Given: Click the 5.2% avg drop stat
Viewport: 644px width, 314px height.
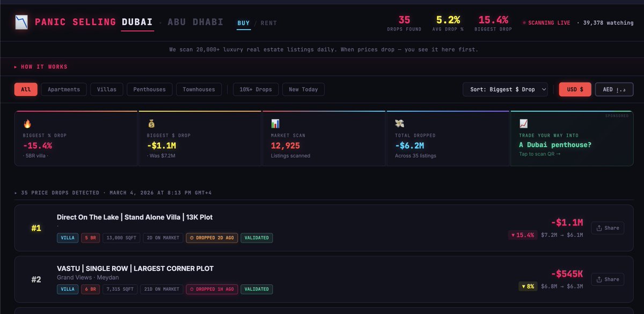Looking at the screenshot, I should point(448,23).
